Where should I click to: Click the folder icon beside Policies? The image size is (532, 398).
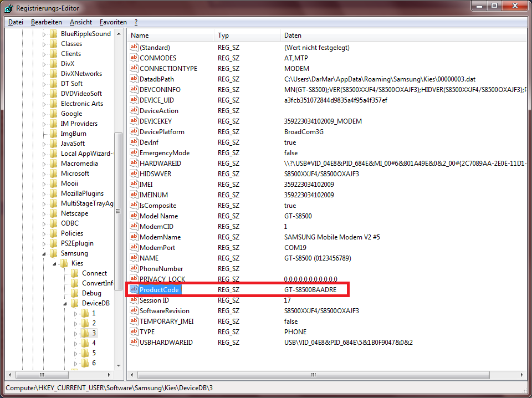point(53,233)
